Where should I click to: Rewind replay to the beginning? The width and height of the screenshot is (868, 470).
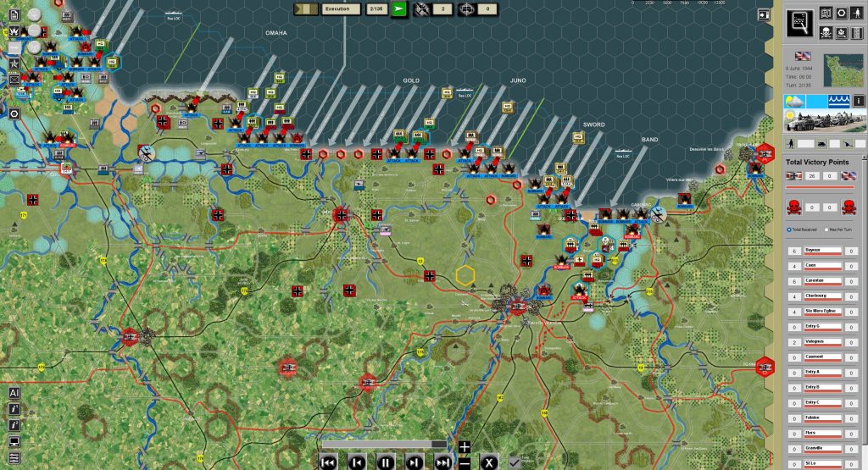(x=328, y=462)
